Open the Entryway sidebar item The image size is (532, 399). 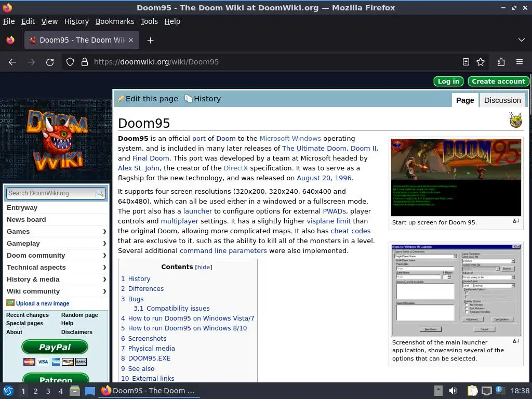(56, 208)
